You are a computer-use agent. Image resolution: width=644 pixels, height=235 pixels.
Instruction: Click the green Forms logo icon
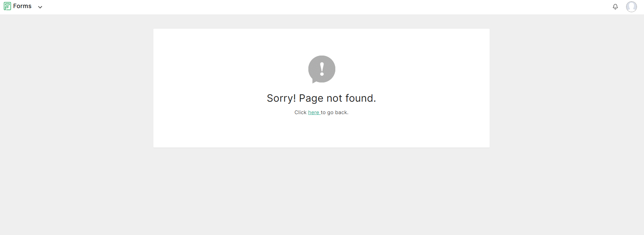point(7,6)
